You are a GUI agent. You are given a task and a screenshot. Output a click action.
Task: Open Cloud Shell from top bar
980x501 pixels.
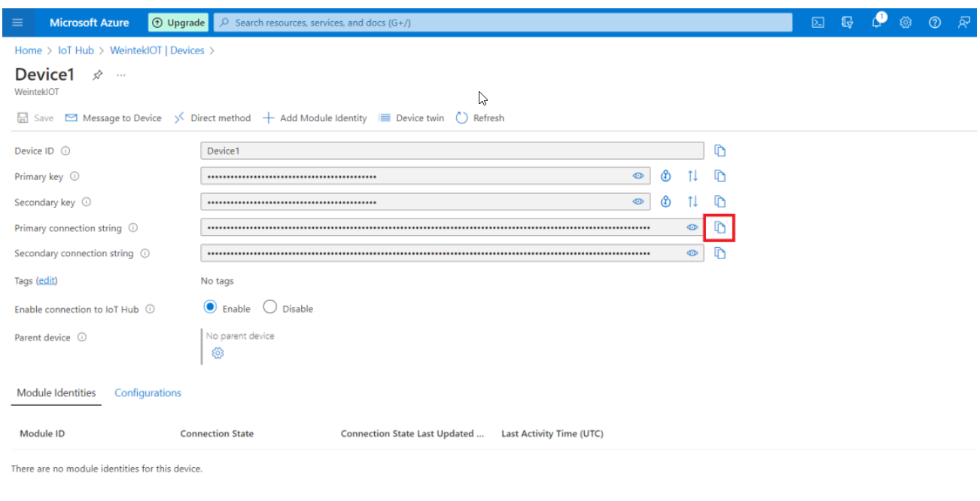point(818,23)
